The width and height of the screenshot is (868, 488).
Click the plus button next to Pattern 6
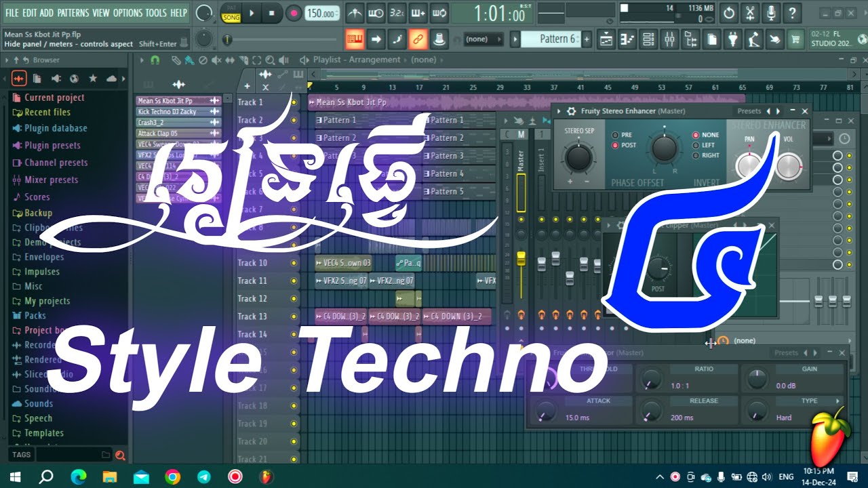click(x=587, y=39)
